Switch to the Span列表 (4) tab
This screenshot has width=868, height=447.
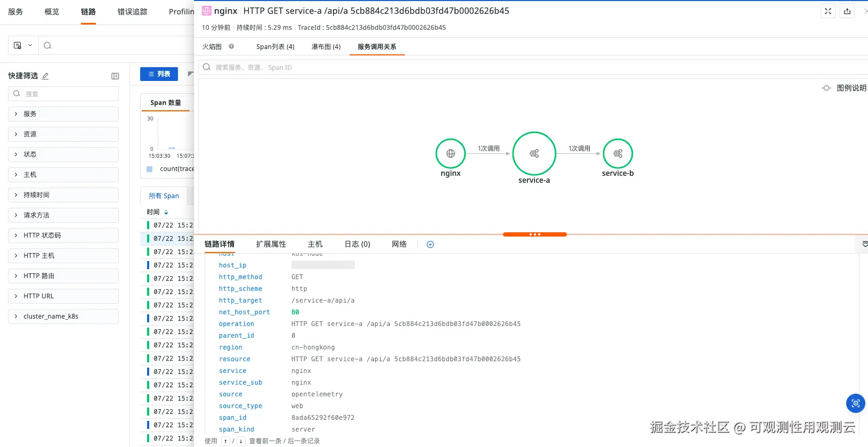pyautogui.click(x=275, y=47)
